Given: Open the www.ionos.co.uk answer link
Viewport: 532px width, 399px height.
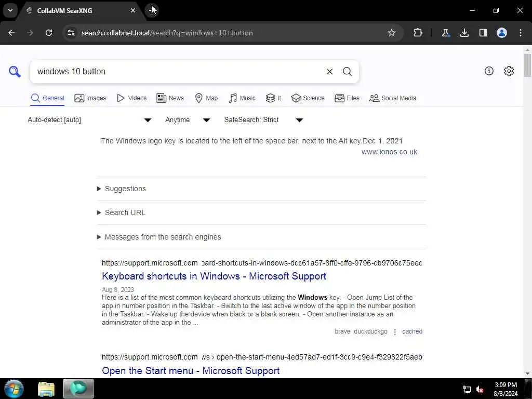Looking at the screenshot, I should pos(389,152).
